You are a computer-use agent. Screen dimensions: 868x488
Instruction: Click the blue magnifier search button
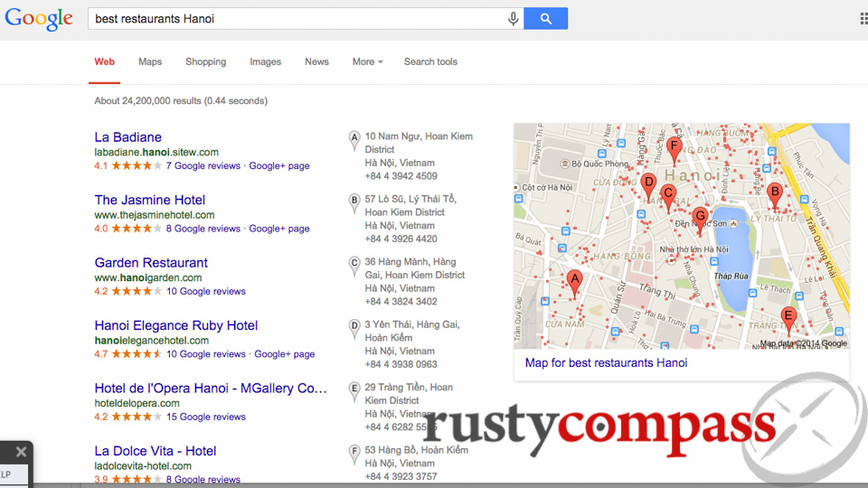tap(546, 19)
